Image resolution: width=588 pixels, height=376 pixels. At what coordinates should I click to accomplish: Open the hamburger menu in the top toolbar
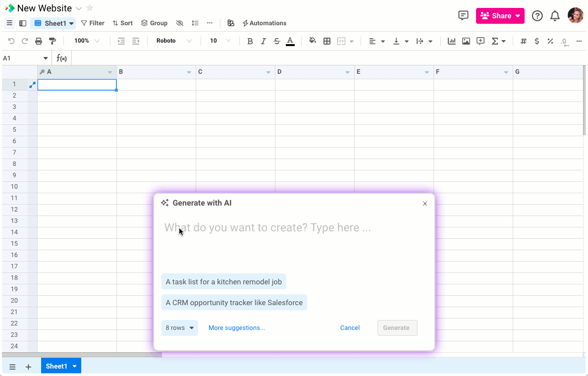pos(9,23)
